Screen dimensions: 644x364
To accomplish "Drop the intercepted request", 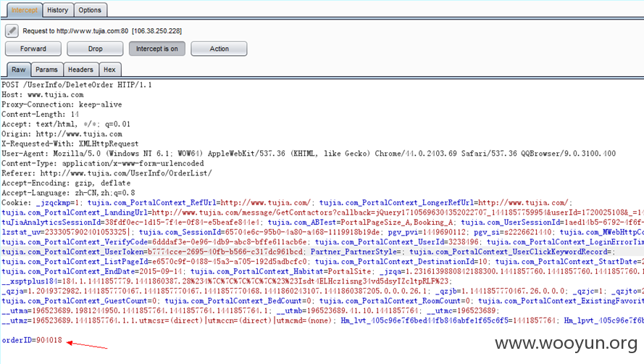I will coord(96,49).
